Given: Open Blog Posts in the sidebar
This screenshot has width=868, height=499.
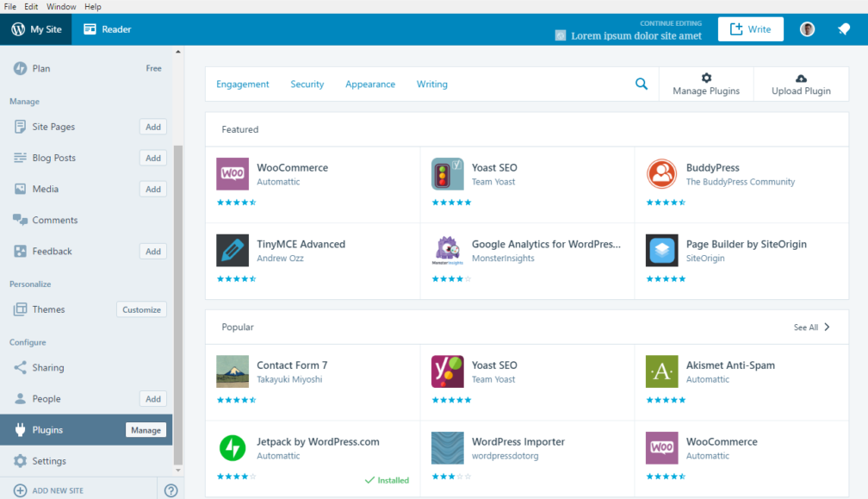Looking at the screenshot, I should coord(53,158).
